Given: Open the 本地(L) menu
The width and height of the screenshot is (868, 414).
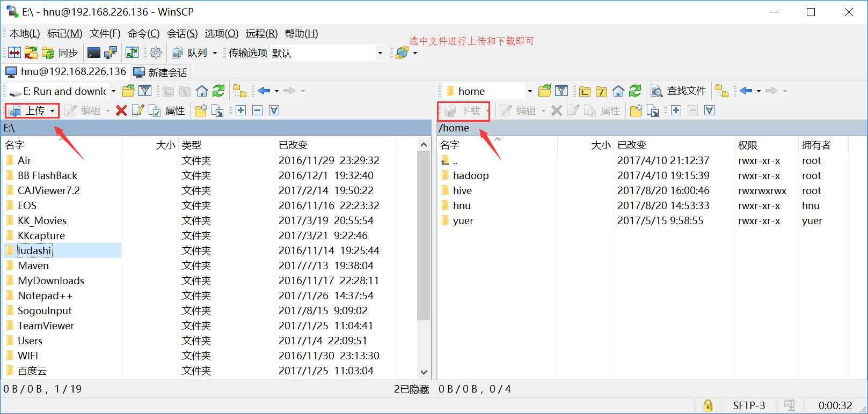Looking at the screenshot, I should [25, 34].
